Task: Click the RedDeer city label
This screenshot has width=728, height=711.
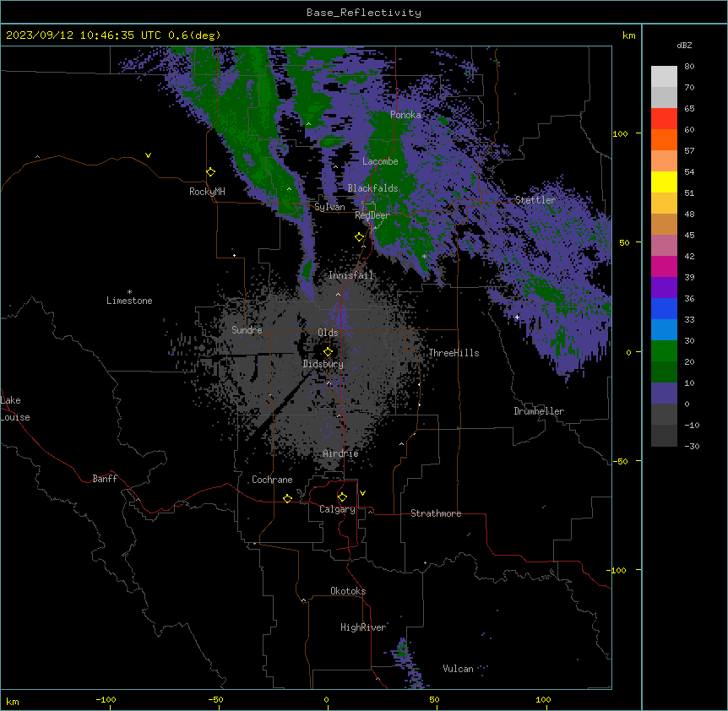Action: click(x=372, y=215)
